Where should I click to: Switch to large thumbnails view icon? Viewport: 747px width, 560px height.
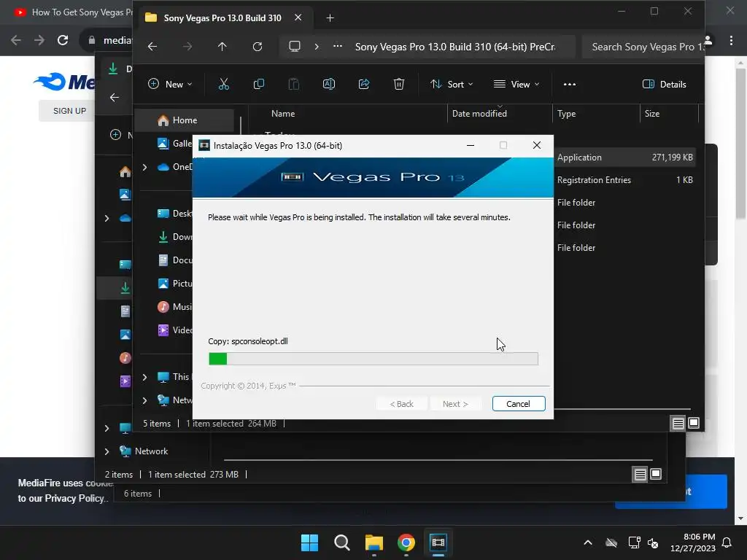(694, 423)
